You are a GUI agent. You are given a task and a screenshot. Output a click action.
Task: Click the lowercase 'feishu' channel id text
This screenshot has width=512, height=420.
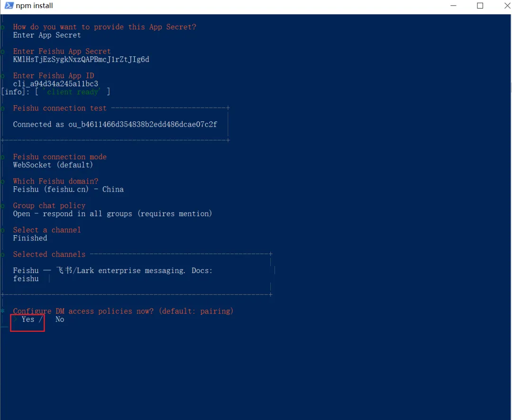tap(26, 279)
